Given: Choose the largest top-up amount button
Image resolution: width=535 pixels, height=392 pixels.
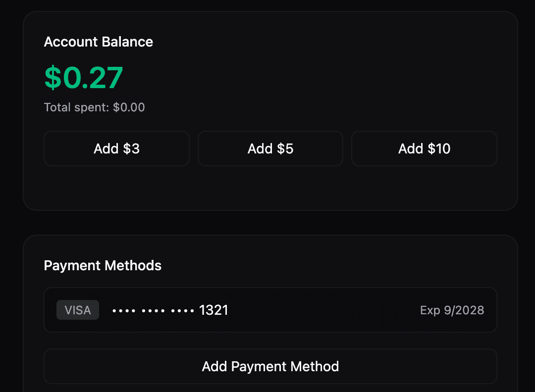Looking at the screenshot, I should point(424,148).
